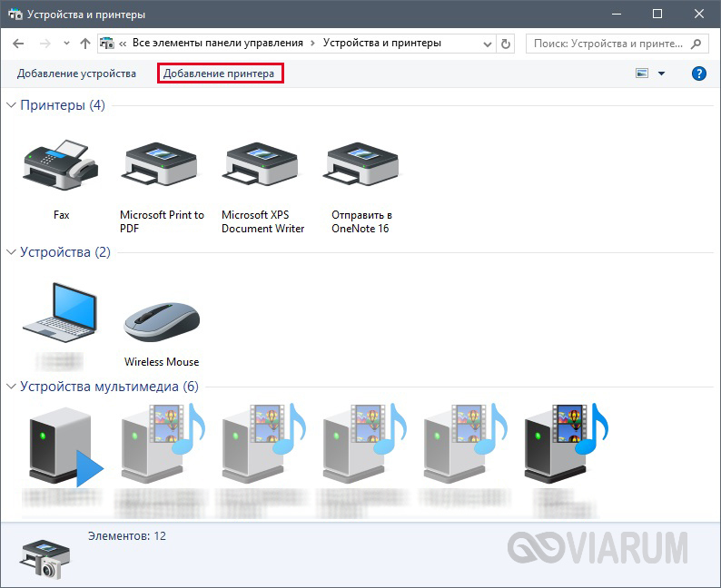Collapse the Устройства (2) group
The image size is (721, 588).
(12, 252)
